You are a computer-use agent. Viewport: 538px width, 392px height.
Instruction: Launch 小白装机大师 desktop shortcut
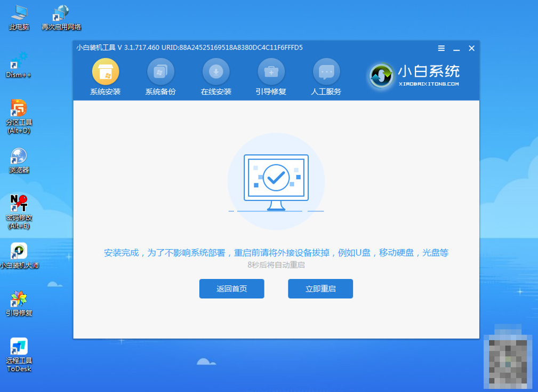(19, 256)
